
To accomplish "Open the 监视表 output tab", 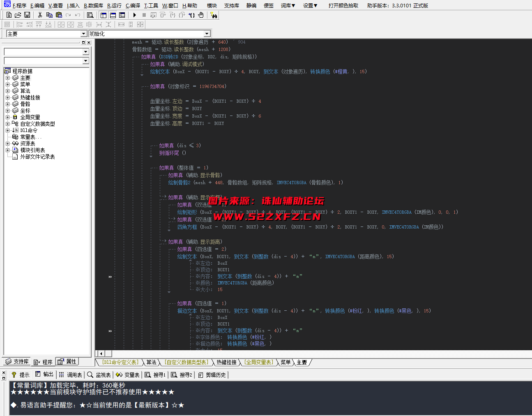I will (x=99, y=374).
